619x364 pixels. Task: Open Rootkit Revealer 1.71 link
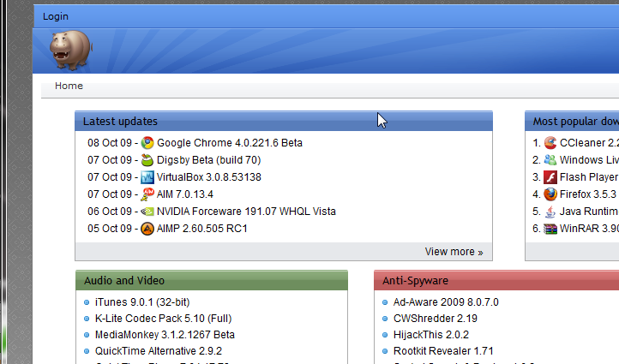tap(443, 351)
